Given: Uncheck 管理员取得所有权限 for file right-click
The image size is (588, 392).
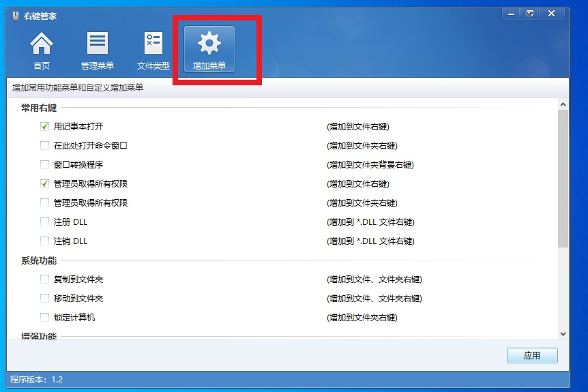Looking at the screenshot, I should [45, 184].
